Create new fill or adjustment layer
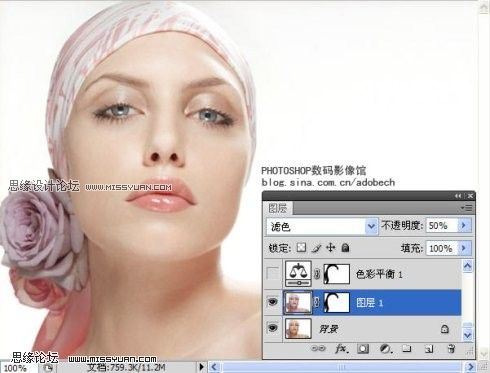490x373 pixels. point(385,349)
